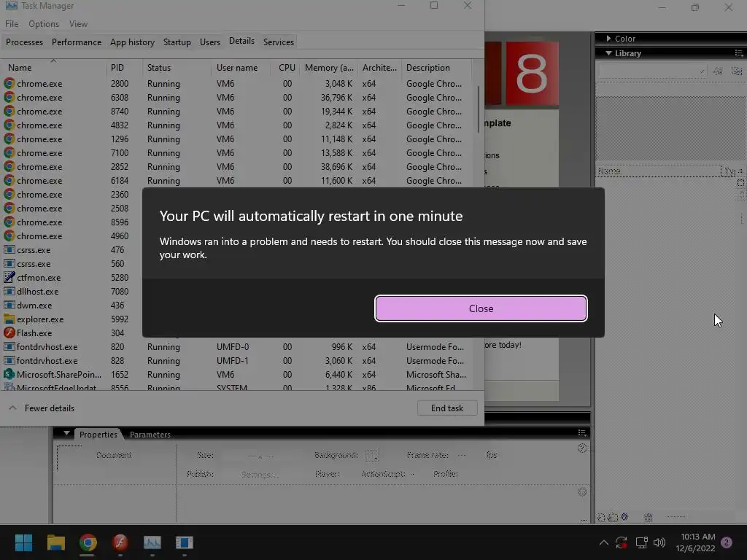Click the dwm.exe process icon

9,306
